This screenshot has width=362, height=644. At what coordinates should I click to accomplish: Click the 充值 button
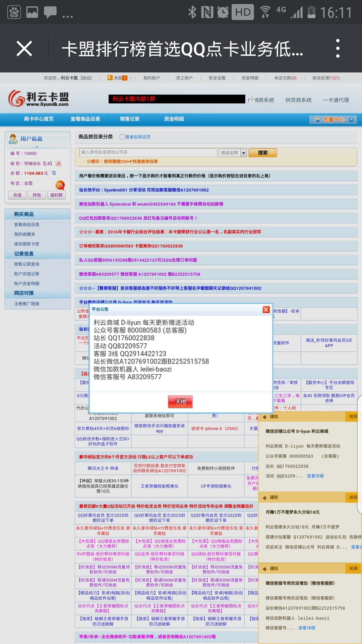[17, 195]
